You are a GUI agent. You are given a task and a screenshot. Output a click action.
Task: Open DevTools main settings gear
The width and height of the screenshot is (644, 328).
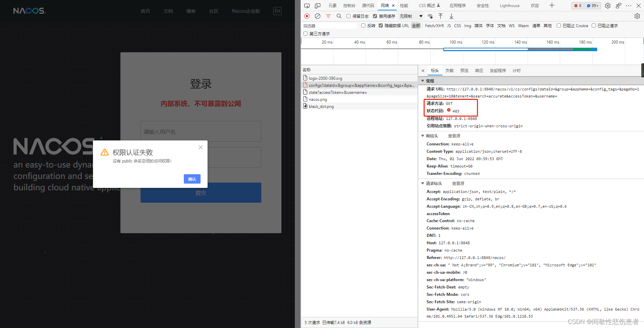608,6
